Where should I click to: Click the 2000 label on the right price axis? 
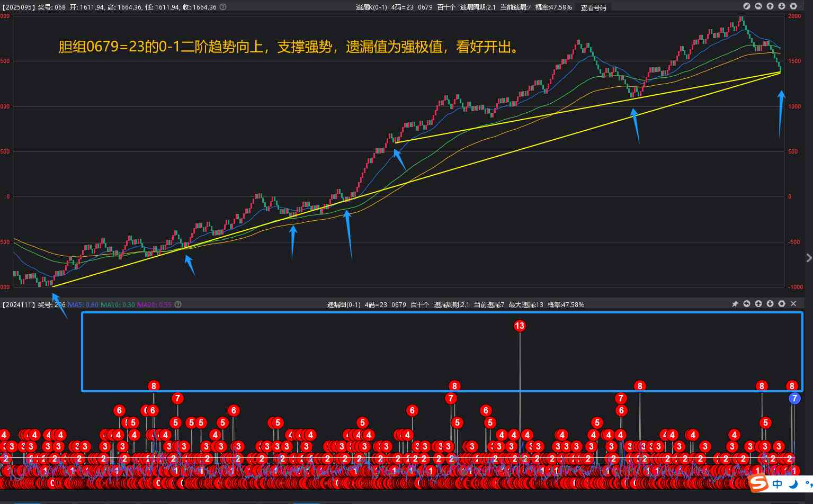794,16
